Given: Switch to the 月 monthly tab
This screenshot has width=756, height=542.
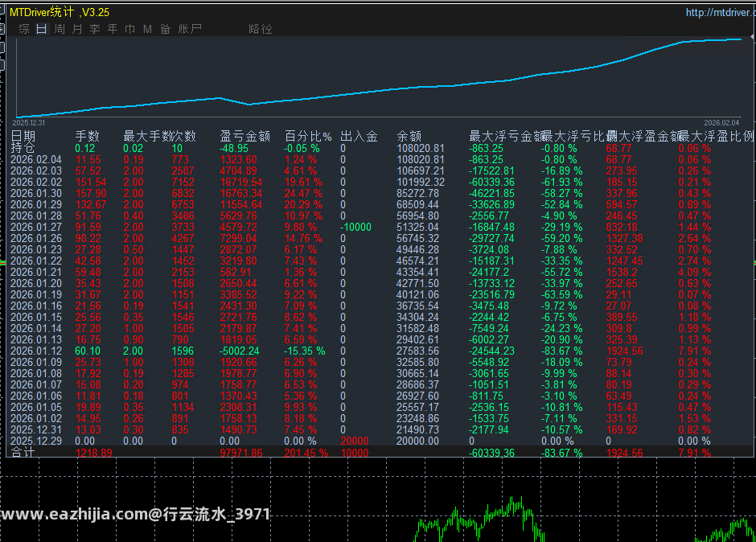Looking at the screenshot, I should (x=77, y=29).
